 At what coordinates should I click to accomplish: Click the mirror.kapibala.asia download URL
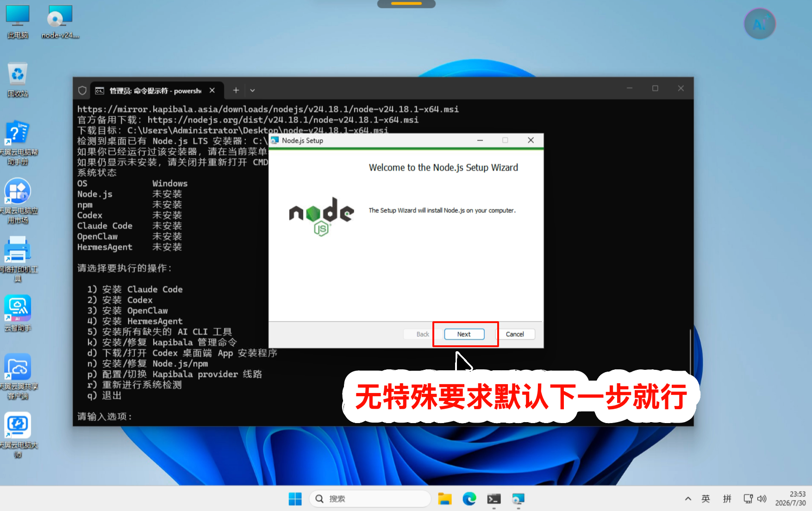coord(268,109)
